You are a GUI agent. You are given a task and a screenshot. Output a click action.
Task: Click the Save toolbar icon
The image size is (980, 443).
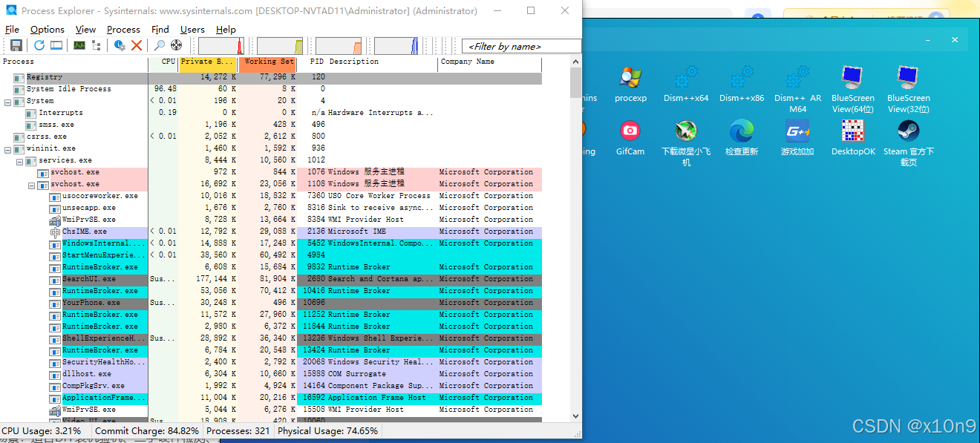click(16, 46)
